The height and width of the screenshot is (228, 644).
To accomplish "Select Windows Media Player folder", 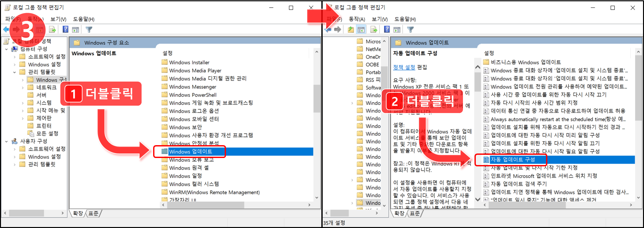I will pyautogui.click(x=195, y=70).
